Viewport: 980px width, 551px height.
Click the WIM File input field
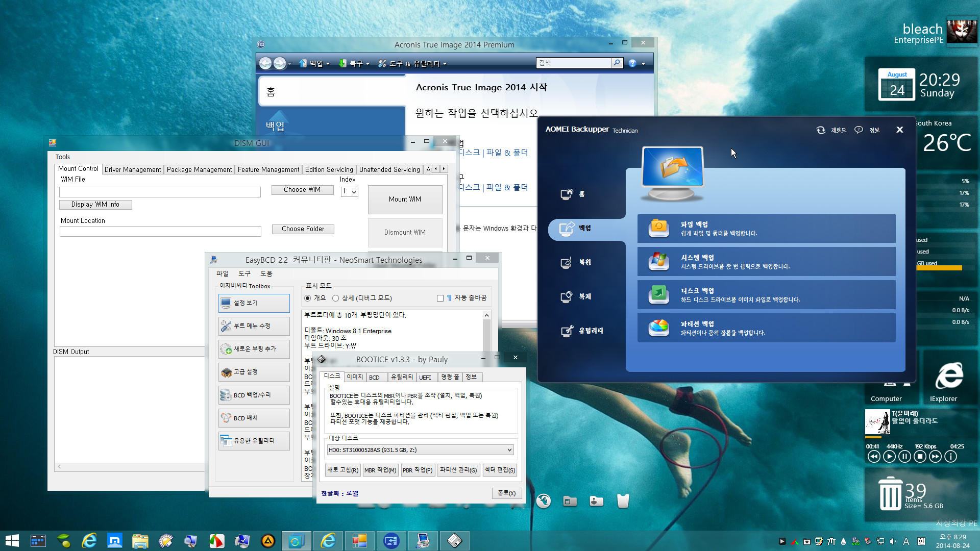point(160,192)
